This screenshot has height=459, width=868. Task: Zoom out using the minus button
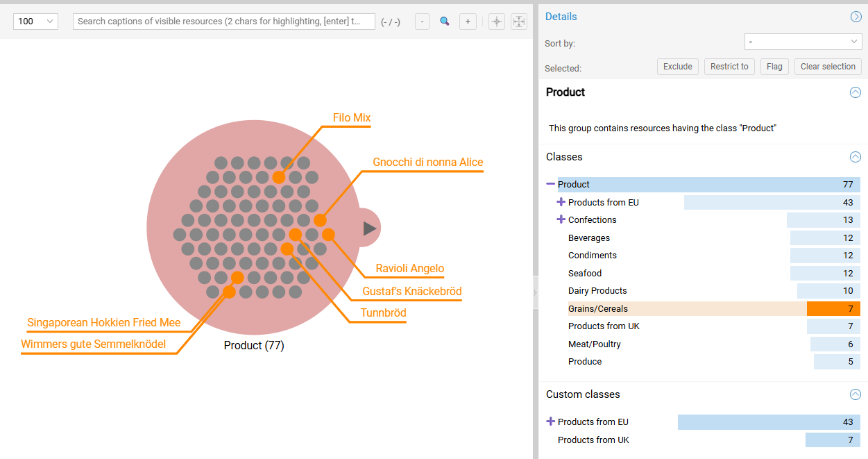(x=422, y=22)
